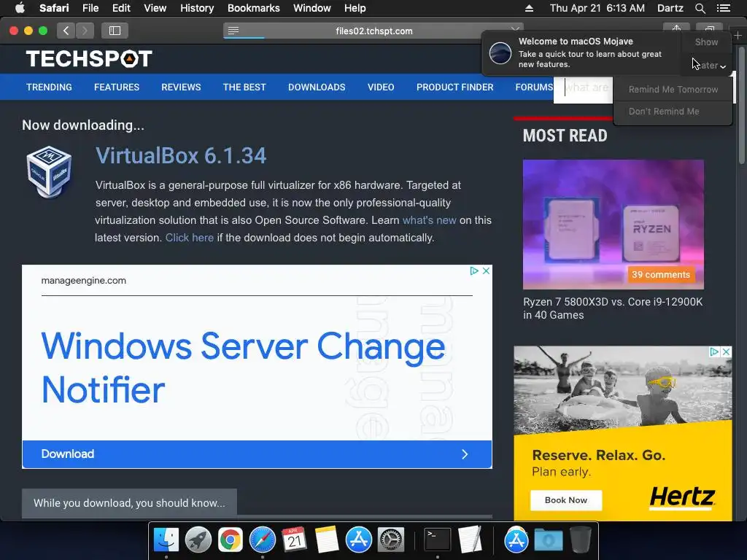Image resolution: width=747 pixels, height=560 pixels.
Task: Open TextEdit paper-and-pen icon in Dock
Action: pos(470,540)
